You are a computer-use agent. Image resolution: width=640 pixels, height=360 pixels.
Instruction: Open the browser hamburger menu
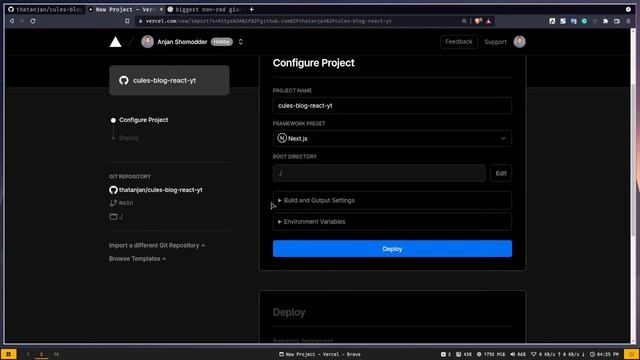pyautogui.click(x=628, y=21)
